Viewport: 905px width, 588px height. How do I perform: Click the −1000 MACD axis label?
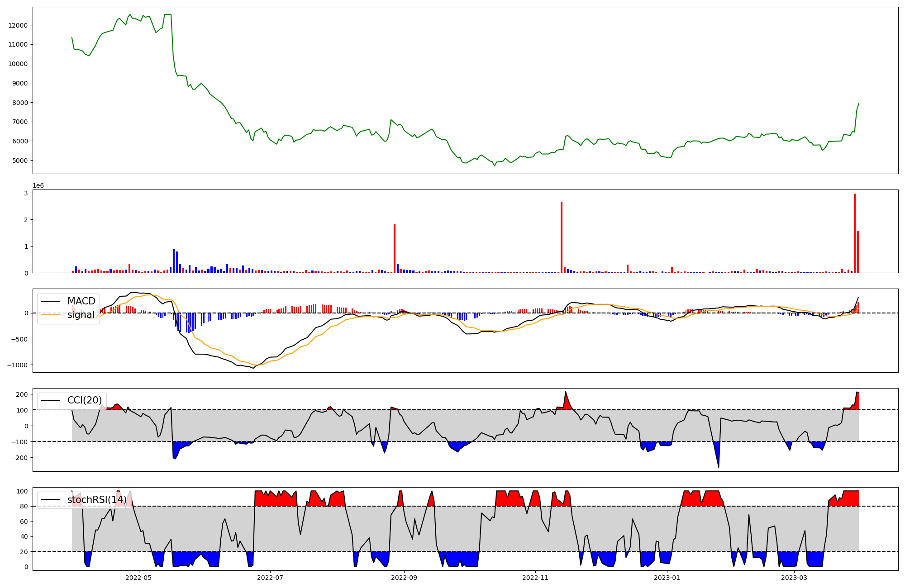(x=17, y=365)
